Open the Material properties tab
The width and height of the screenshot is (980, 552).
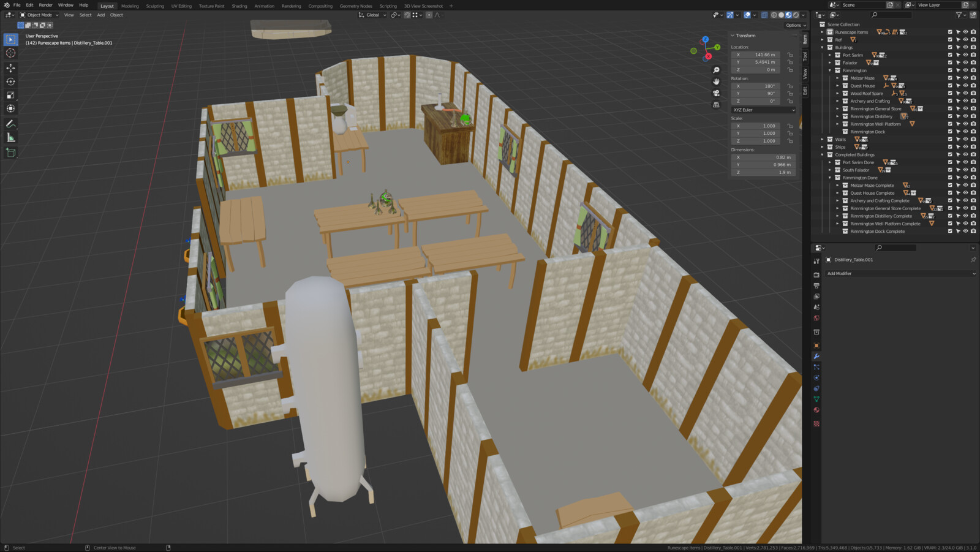click(x=816, y=410)
